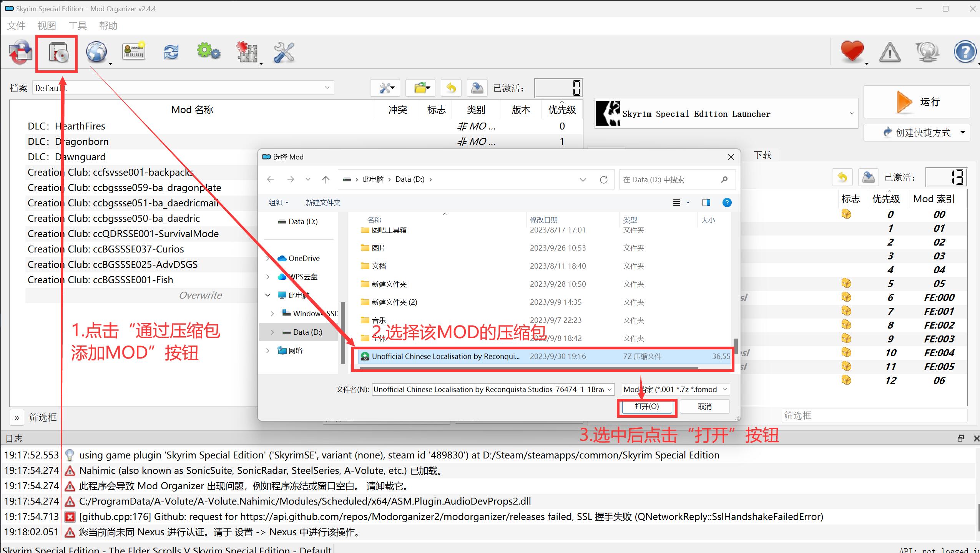The image size is (980, 553).
Task: Open executables editor green gears icon
Action: click(208, 52)
